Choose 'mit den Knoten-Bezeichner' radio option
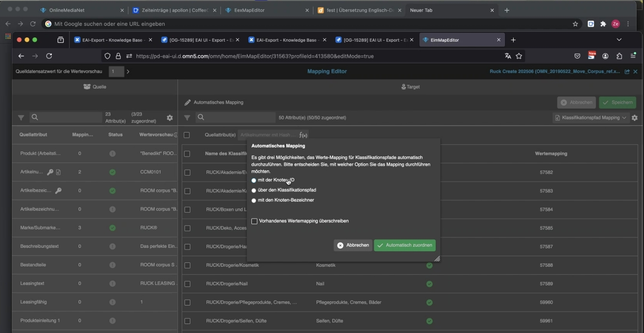 click(x=254, y=200)
